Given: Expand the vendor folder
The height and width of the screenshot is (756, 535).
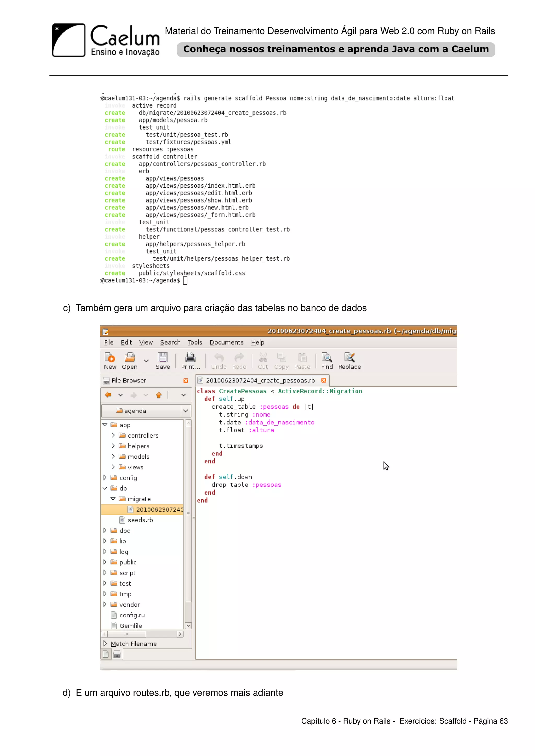Looking at the screenshot, I should point(105,604).
